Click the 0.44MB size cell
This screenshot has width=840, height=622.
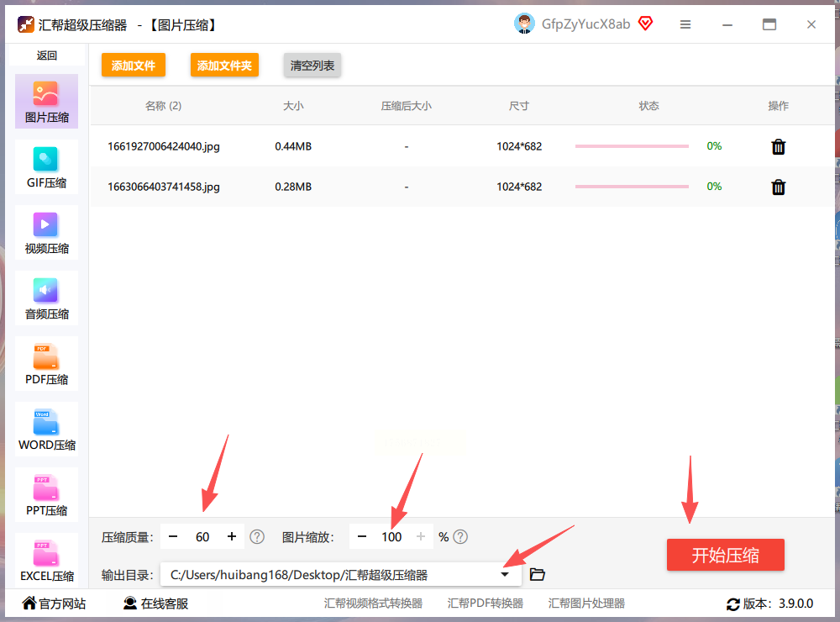293,146
